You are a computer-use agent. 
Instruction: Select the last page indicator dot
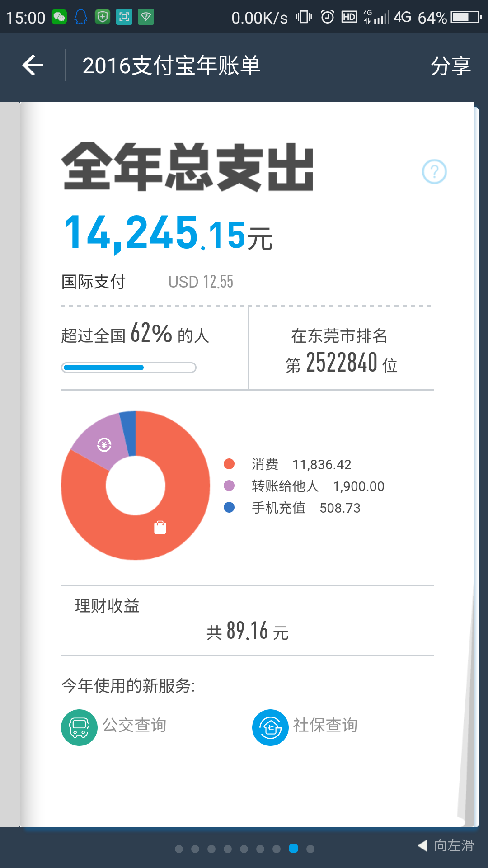coord(310,849)
